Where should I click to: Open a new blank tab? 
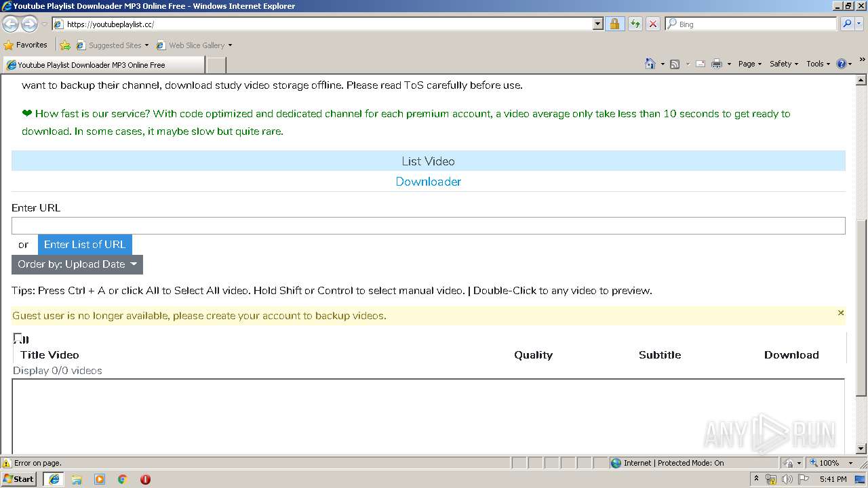(x=216, y=65)
